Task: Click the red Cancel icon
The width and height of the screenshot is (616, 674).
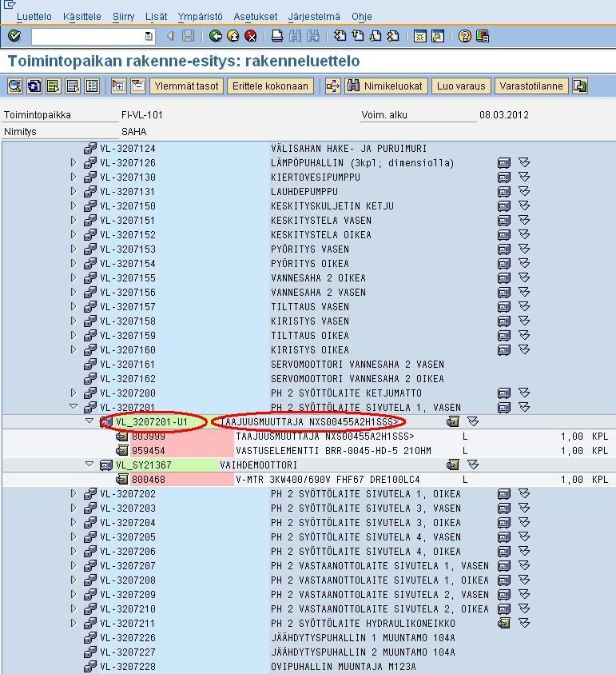Action: pyautogui.click(x=250, y=36)
